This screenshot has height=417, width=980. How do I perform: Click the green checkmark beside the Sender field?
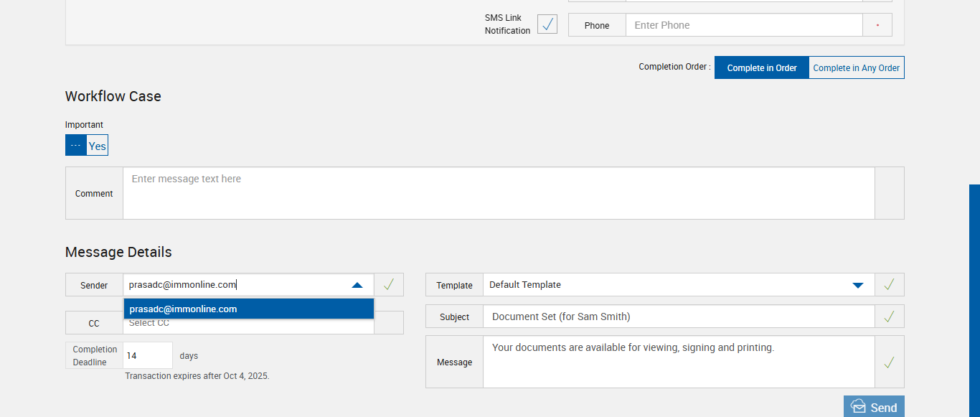(x=389, y=285)
